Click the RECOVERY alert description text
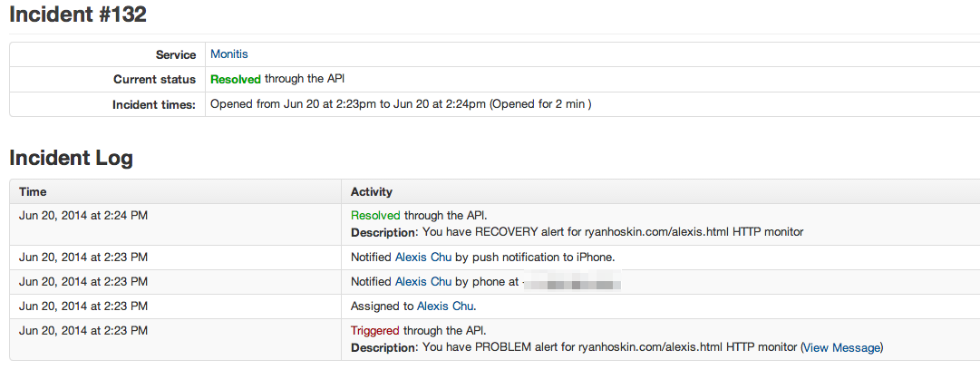The width and height of the screenshot is (980, 389). [x=613, y=232]
